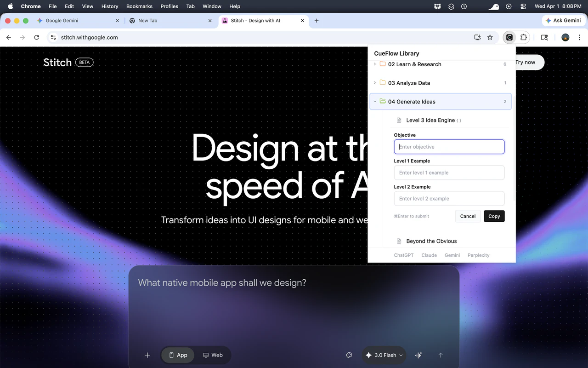Switch design mode to Web
Viewport: 588px width, 368px height.
point(213,355)
